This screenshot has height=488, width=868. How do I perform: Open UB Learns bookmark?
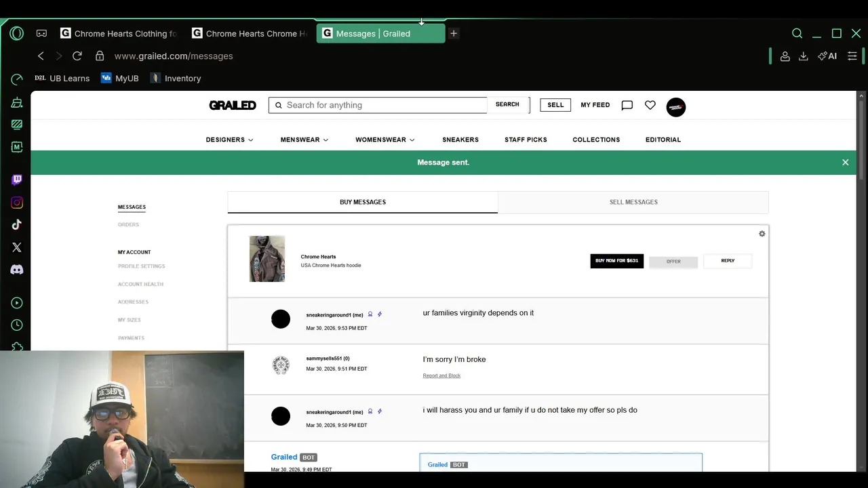coord(62,79)
